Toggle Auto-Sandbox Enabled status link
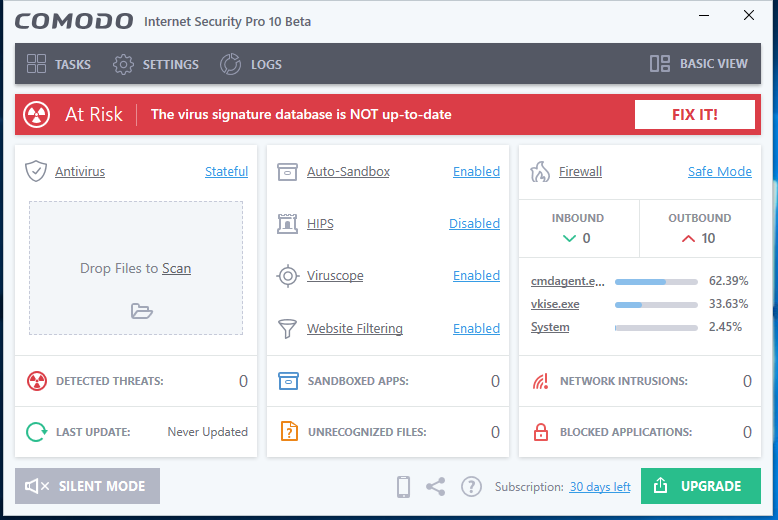Viewport: 778px width, 520px height. click(476, 172)
